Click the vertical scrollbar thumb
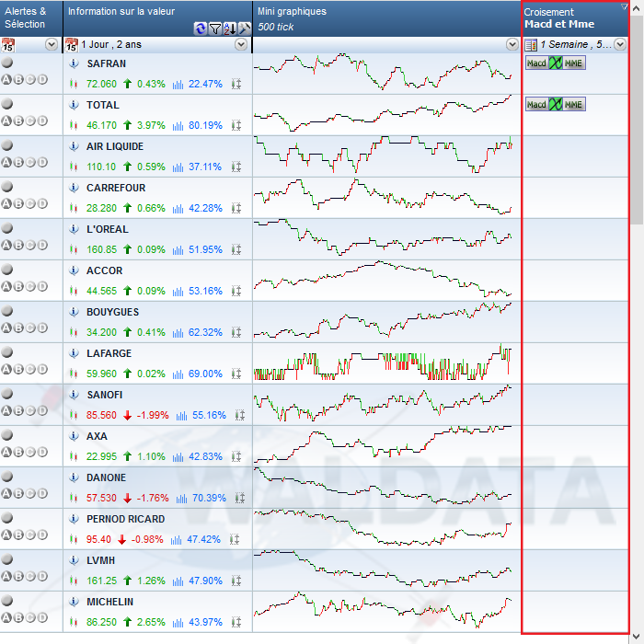The height and width of the screenshot is (644, 644). (x=637, y=120)
